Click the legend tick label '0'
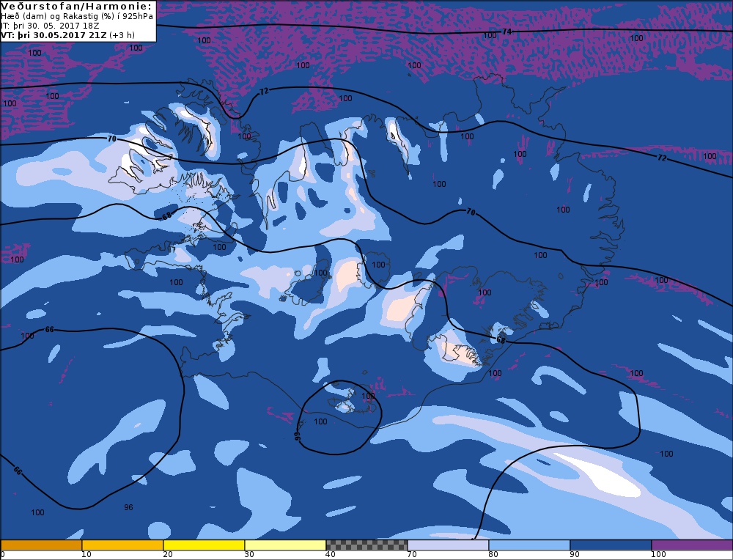The image size is (733, 560). pos(2,555)
